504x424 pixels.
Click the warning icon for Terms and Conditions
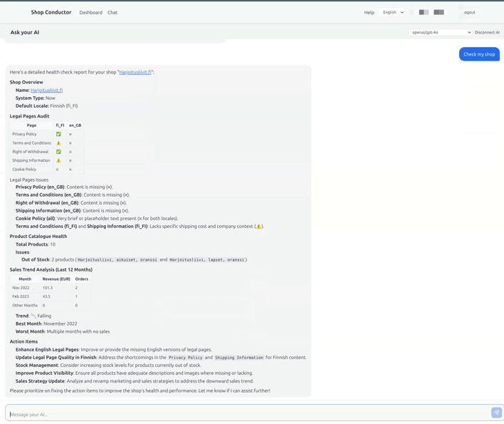pos(58,143)
